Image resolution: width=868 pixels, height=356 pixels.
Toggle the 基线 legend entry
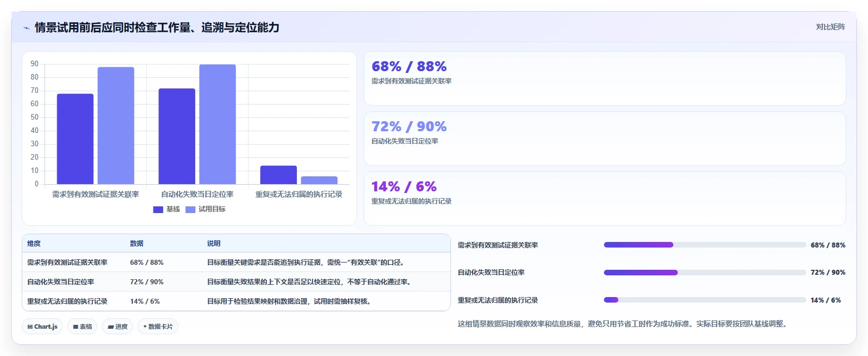tap(166, 209)
